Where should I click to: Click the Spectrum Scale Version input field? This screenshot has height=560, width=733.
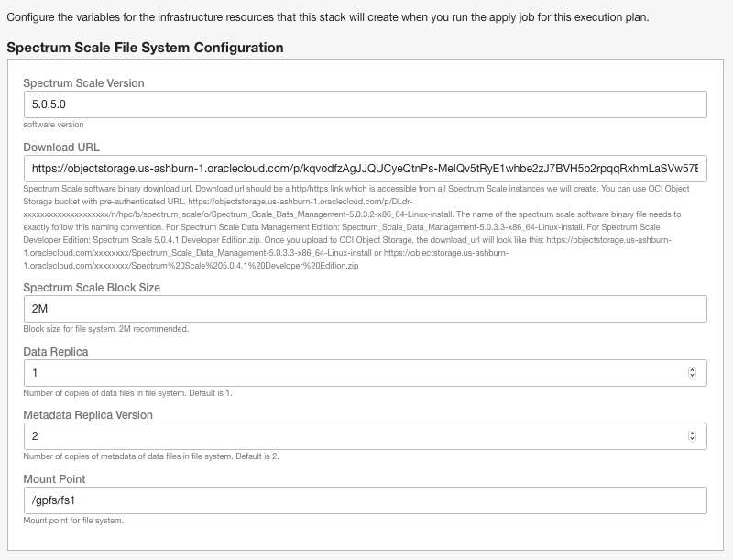point(365,104)
